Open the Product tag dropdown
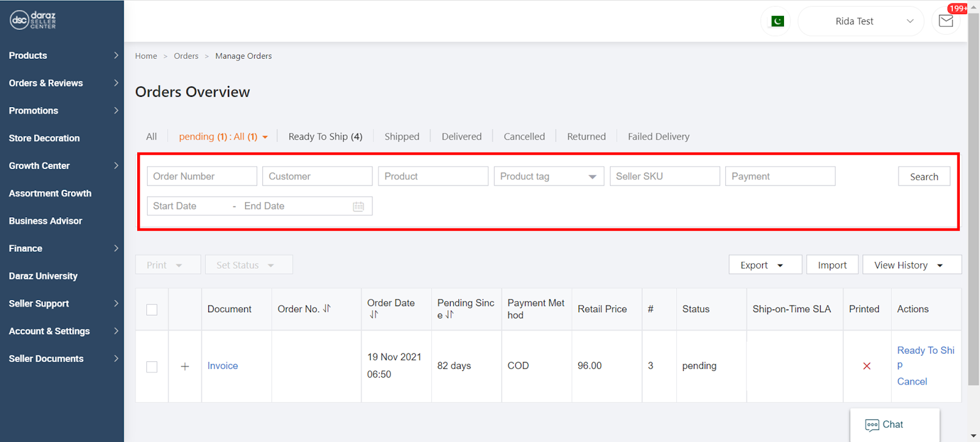 pos(549,176)
